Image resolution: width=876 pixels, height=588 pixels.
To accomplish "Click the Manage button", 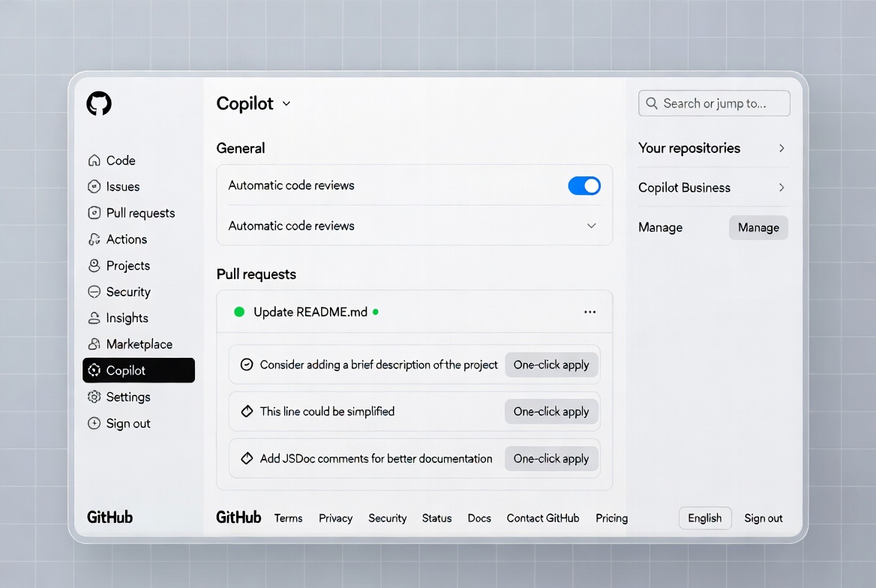I will click(758, 227).
